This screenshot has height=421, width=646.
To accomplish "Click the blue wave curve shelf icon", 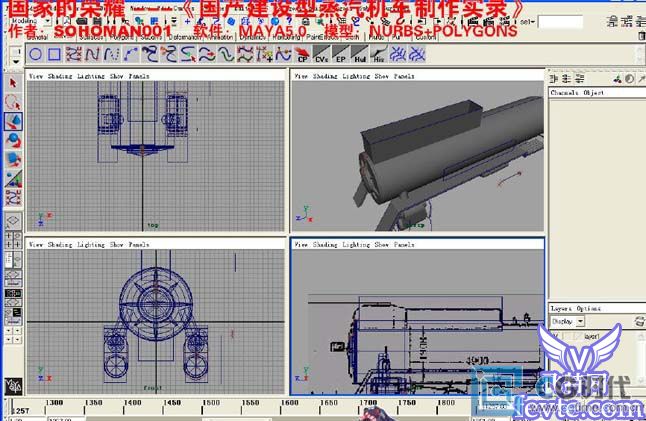I will point(226,54).
